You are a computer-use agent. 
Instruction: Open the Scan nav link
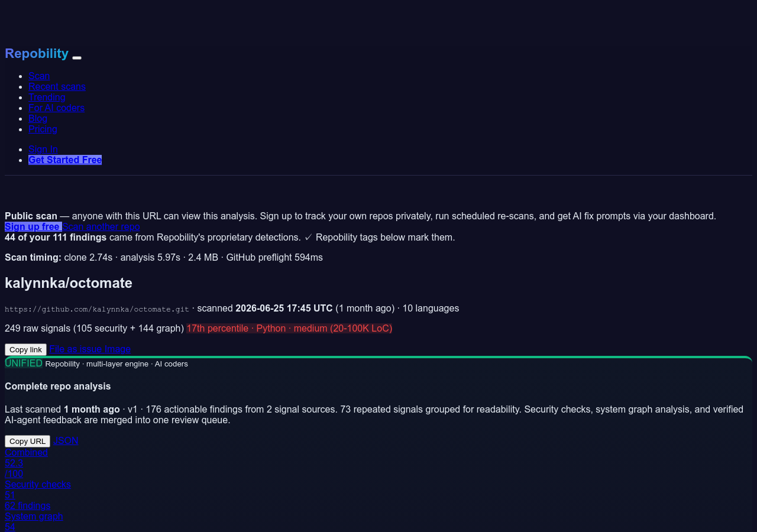point(39,76)
